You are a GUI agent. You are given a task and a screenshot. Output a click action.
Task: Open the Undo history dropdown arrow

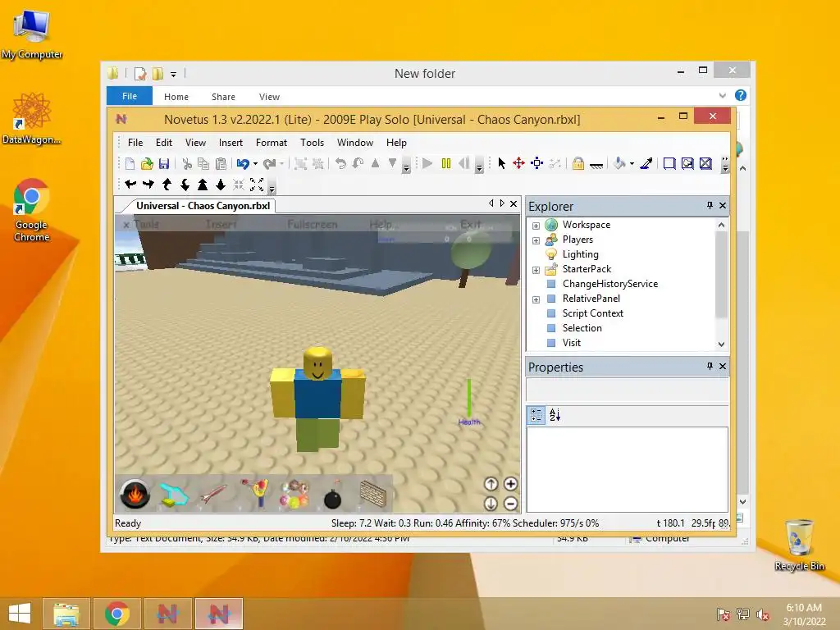coord(256,164)
